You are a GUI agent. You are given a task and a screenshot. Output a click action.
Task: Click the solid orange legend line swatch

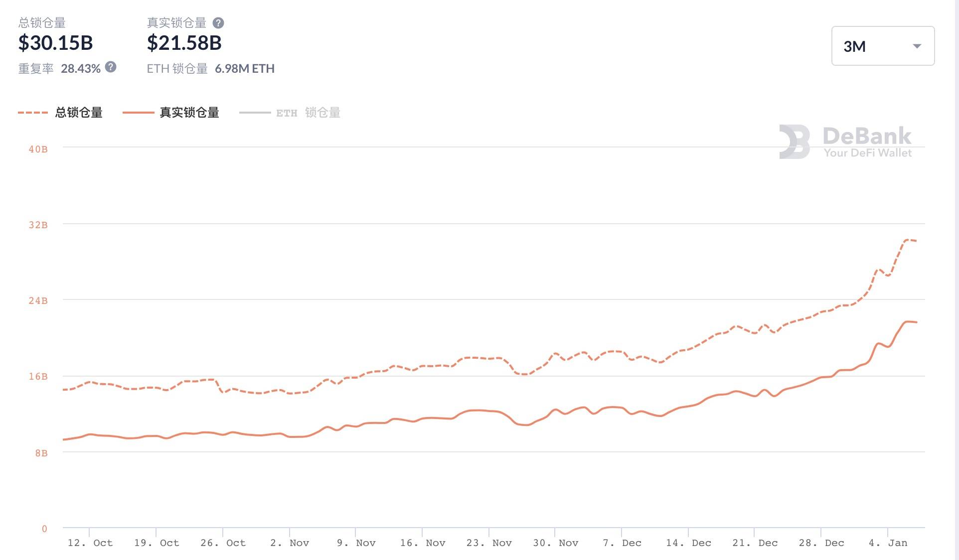click(138, 113)
